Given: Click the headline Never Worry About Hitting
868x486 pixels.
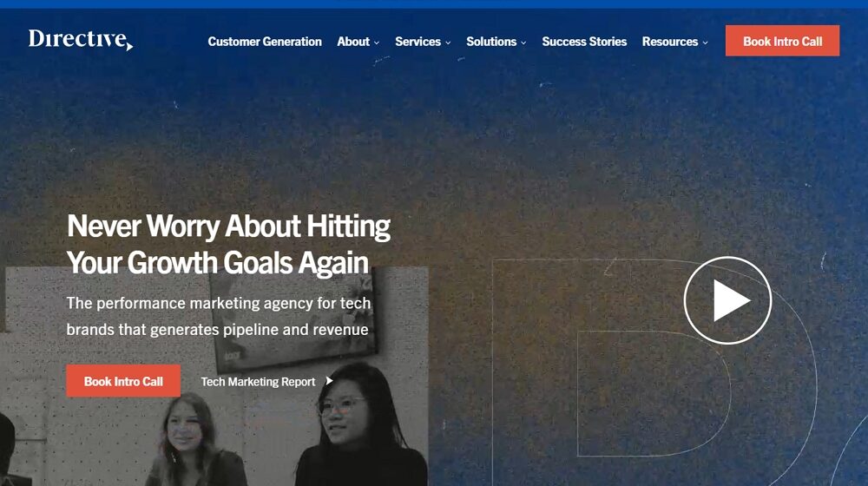Looking at the screenshot, I should coord(228,227).
